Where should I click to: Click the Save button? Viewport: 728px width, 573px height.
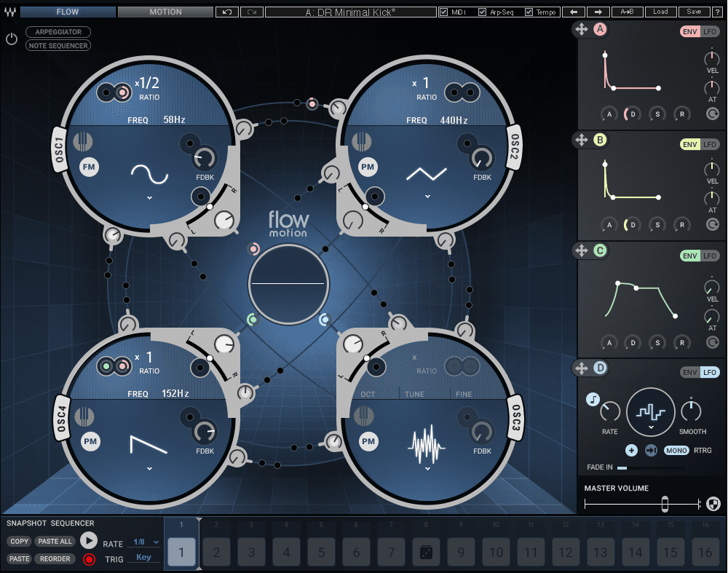click(x=694, y=12)
